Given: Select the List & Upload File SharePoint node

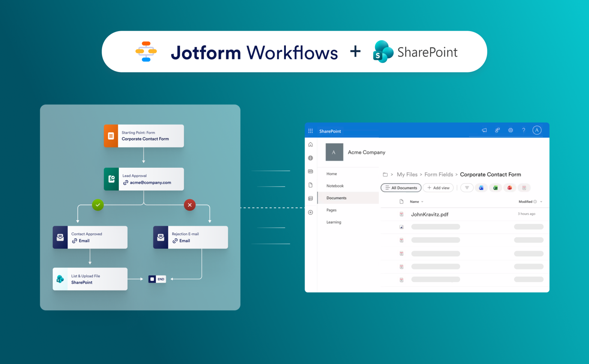Looking at the screenshot, I should [90, 279].
